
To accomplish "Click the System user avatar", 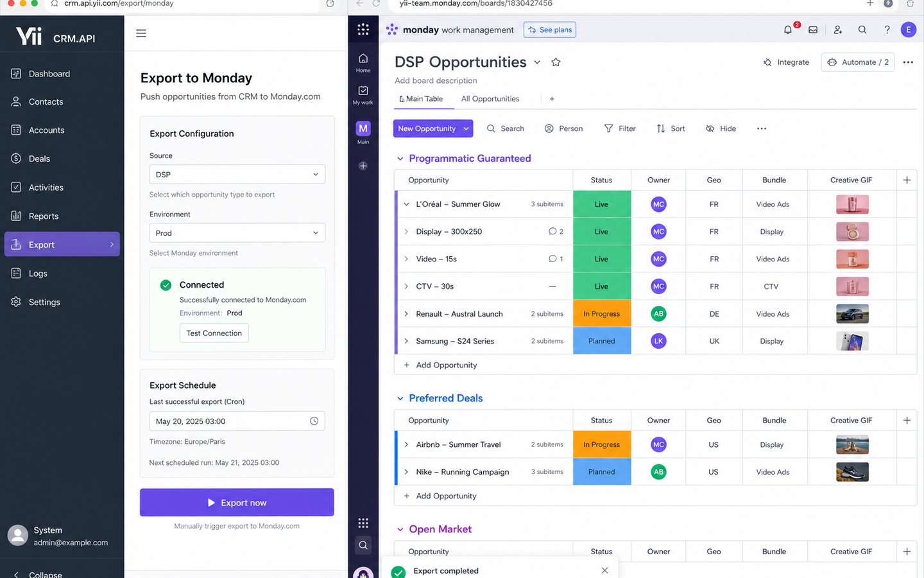I will [18, 536].
